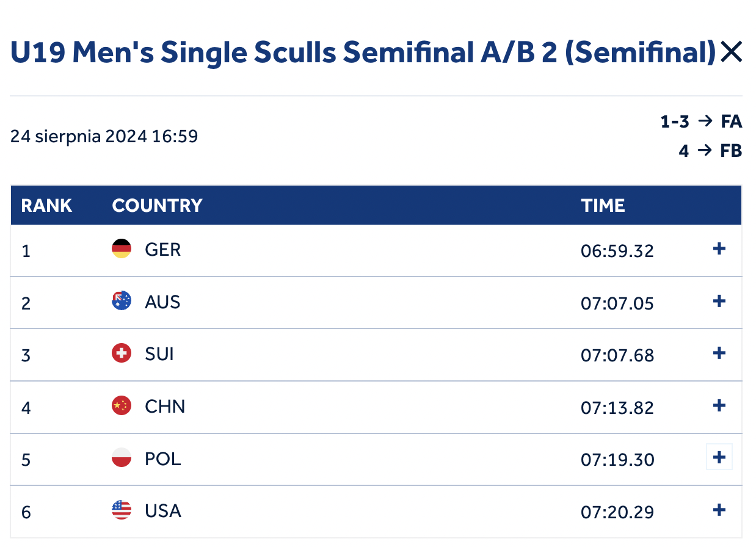Click the USA flag icon
756x547 pixels.
coord(122,510)
